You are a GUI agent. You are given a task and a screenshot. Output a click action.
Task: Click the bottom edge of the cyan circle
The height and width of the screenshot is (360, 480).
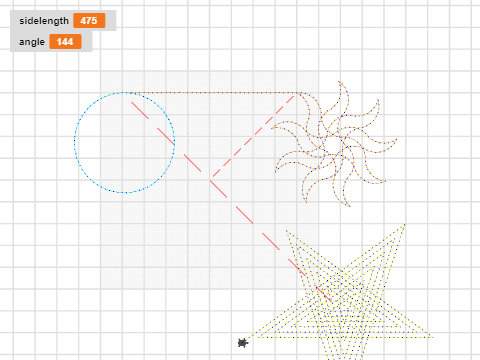point(123,192)
